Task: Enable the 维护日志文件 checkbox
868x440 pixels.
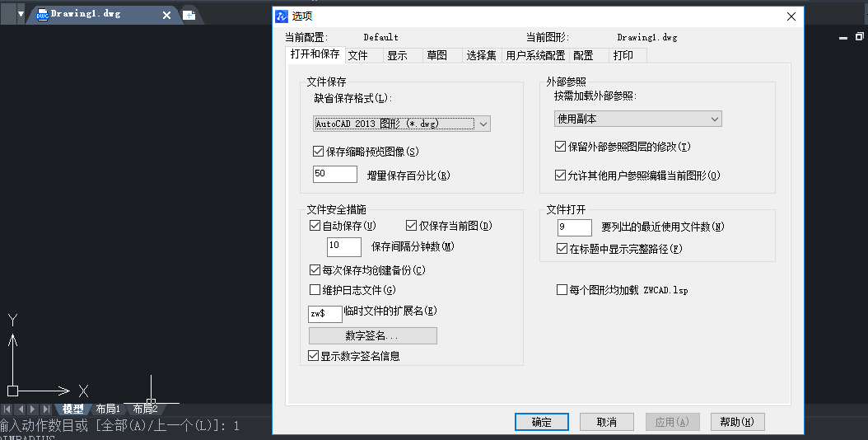Action: point(314,289)
